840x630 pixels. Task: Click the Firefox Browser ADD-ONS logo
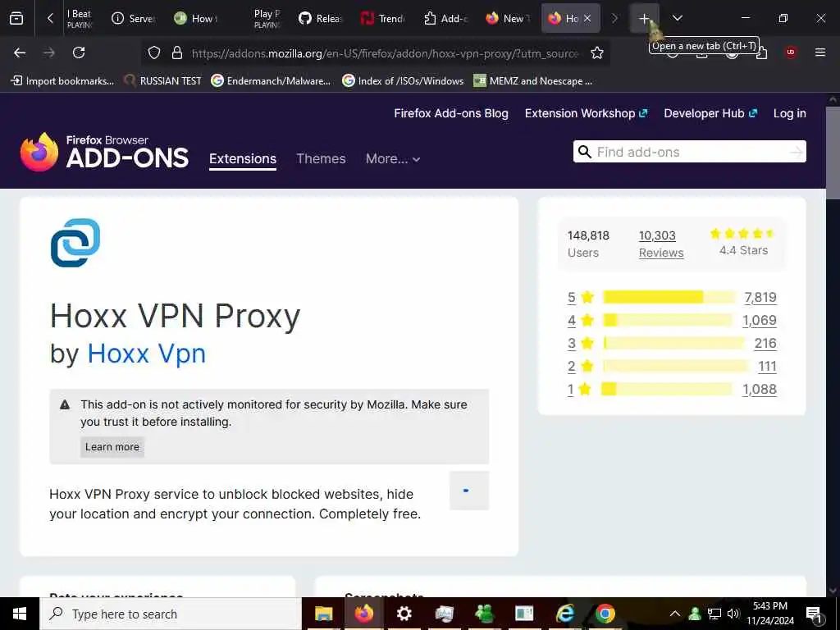coord(104,152)
